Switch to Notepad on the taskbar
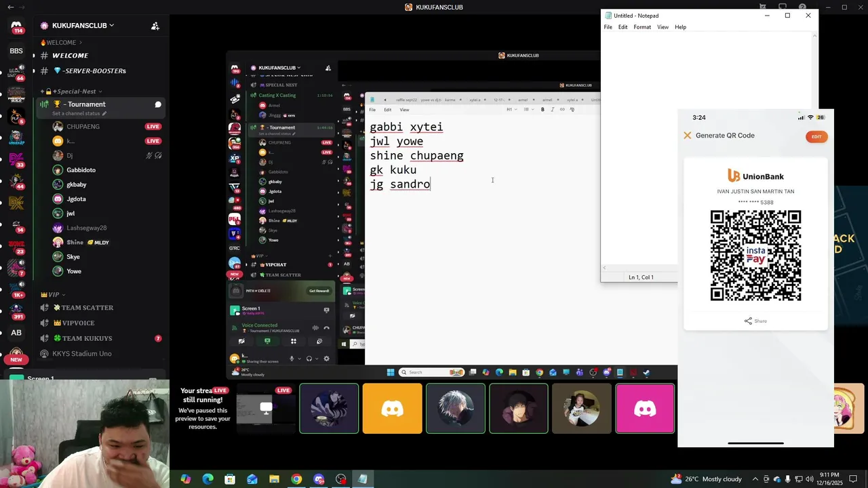Image resolution: width=868 pixels, height=488 pixels. (363, 479)
